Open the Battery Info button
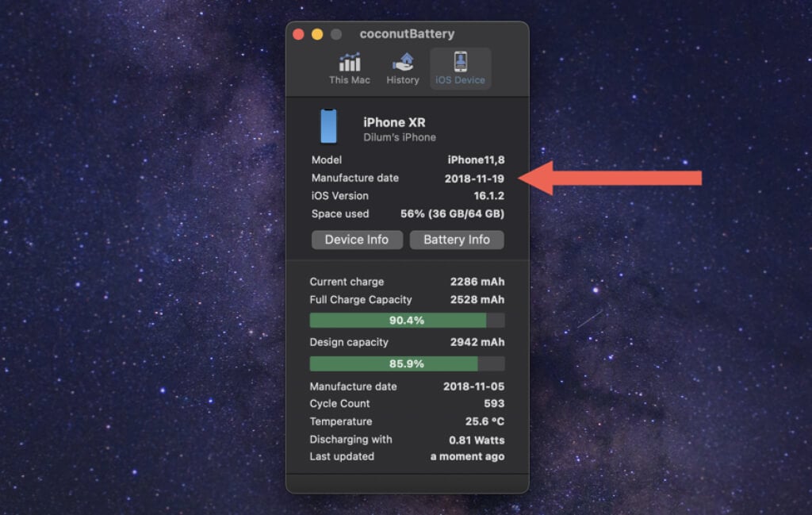The width and height of the screenshot is (812, 515). click(x=457, y=240)
